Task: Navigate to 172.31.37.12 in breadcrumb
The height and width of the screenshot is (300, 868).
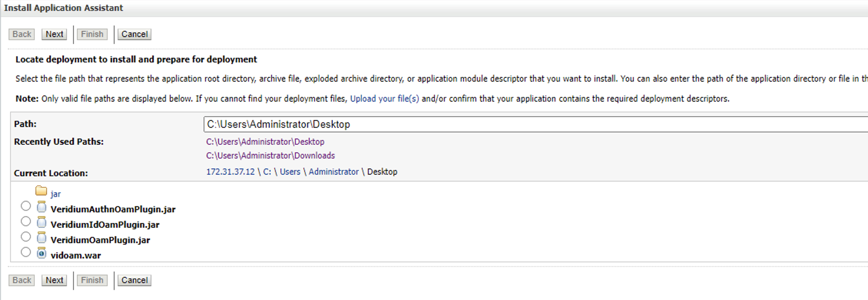Action: pos(230,172)
